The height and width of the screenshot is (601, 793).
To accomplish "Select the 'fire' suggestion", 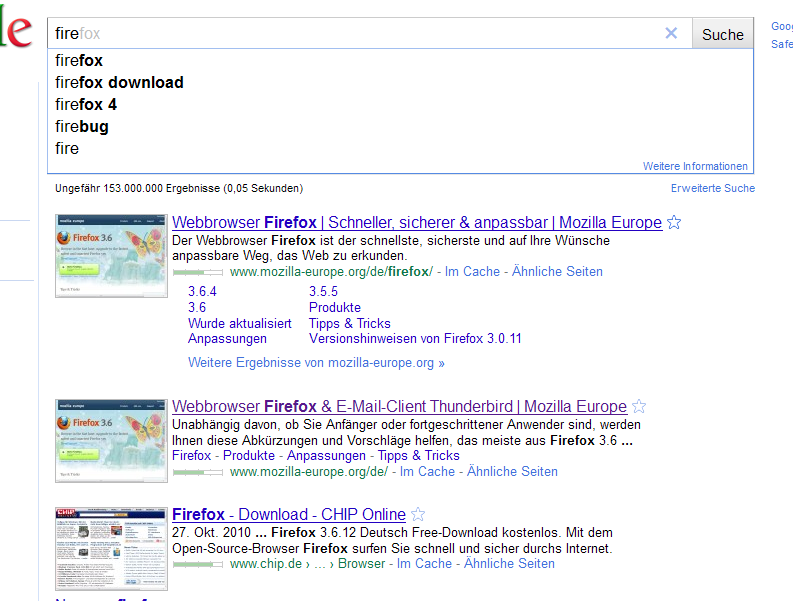I will [67, 149].
